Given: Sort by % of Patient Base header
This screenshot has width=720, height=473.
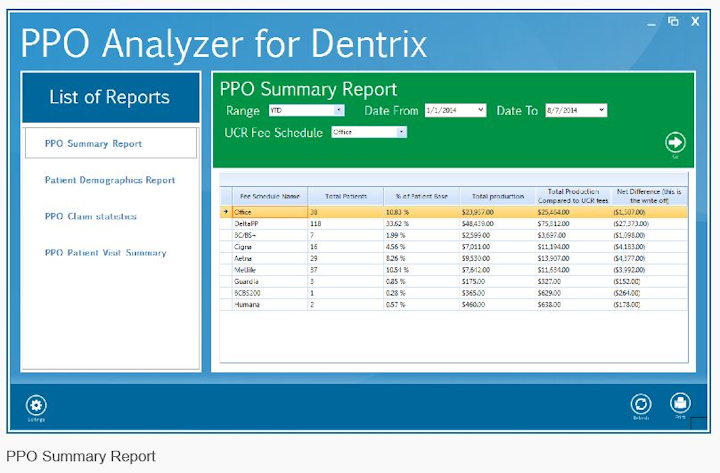Looking at the screenshot, I should coord(422,196).
